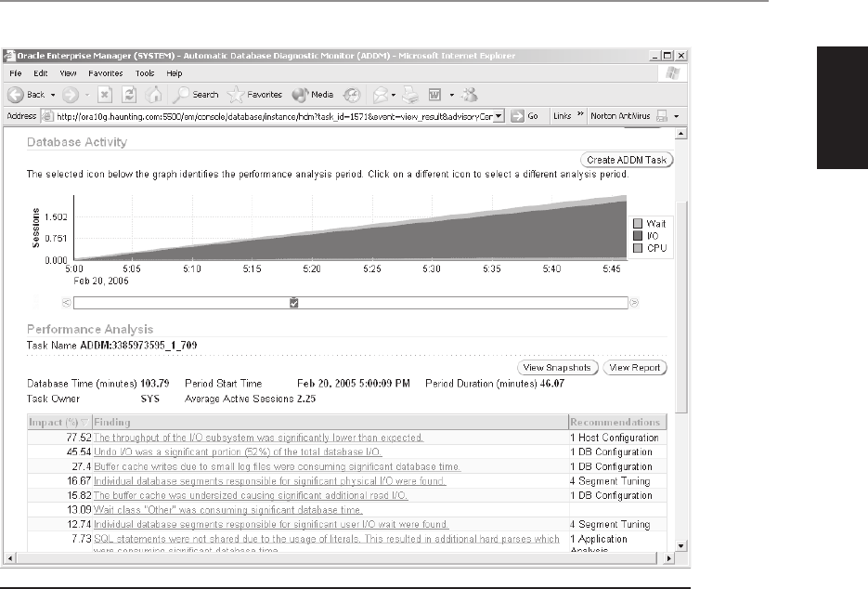Open the Favorites star toolbar button

click(x=254, y=95)
